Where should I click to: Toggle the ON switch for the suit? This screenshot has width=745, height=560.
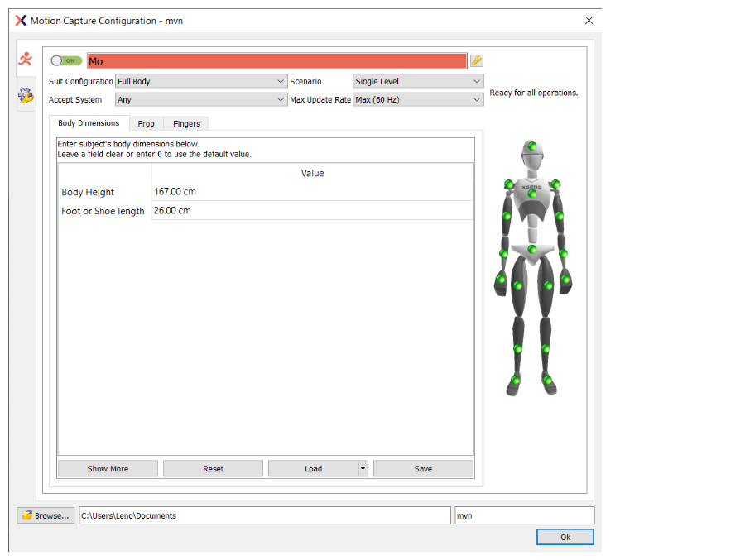tap(66, 60)
